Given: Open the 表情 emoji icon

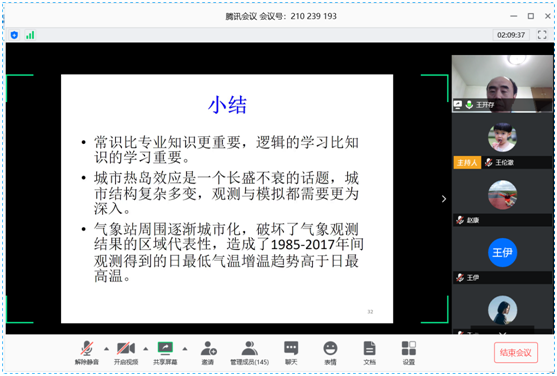Looking at the screenshot, I should click(330, 353).
